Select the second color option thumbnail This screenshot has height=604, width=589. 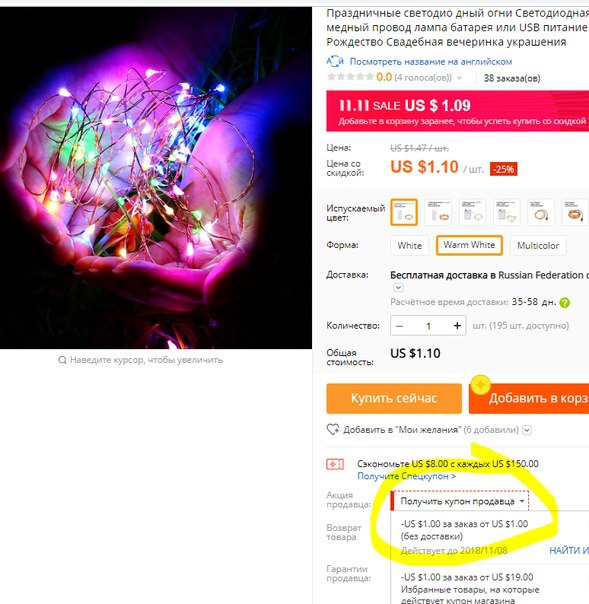(x=438, y=212)
